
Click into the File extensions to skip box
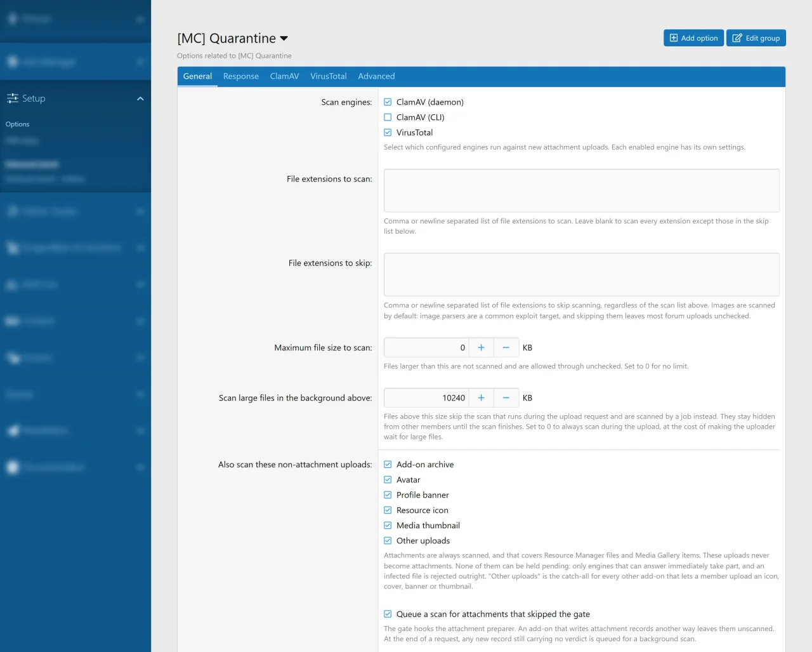[582, 275]
